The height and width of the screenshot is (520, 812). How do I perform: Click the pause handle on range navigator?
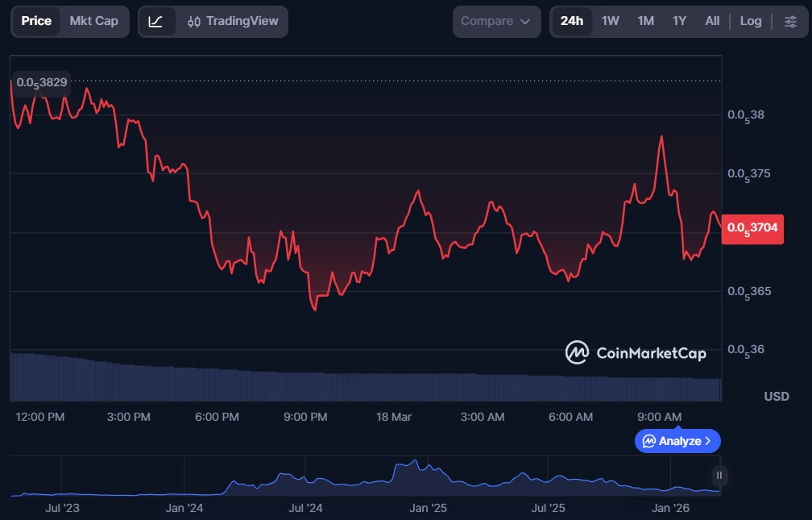pyautogui.click(x=719, y=476)
